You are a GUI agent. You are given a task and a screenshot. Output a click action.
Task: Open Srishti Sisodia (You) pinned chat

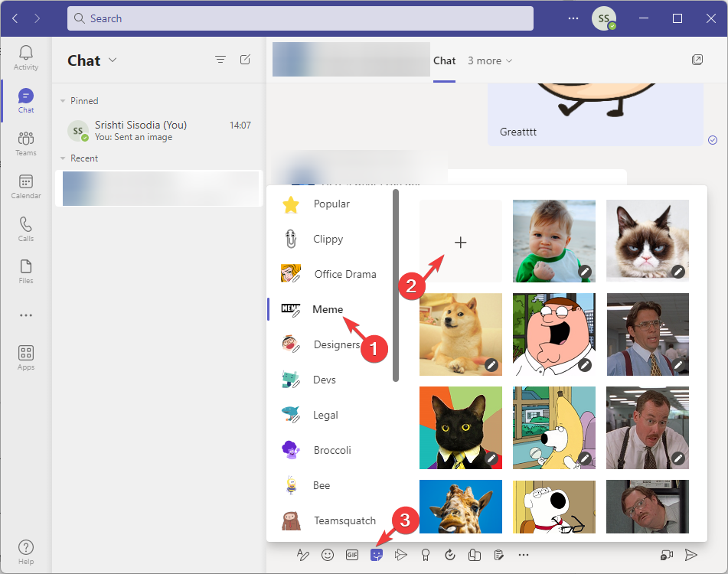coord(158,130)
